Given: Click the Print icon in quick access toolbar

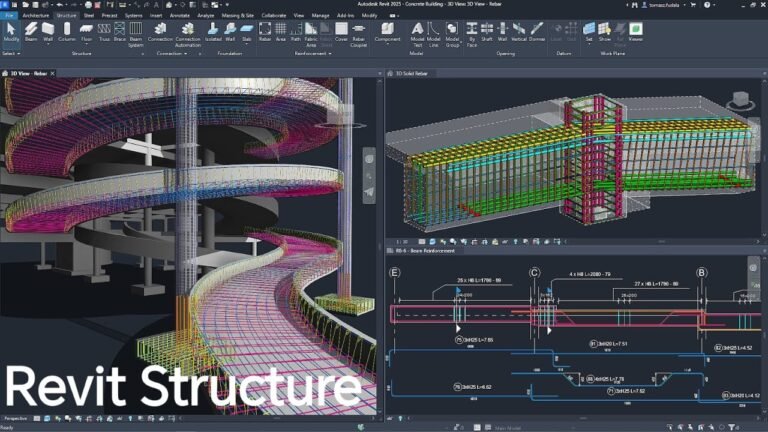Looking at the screenshot, I should point(88,4).
